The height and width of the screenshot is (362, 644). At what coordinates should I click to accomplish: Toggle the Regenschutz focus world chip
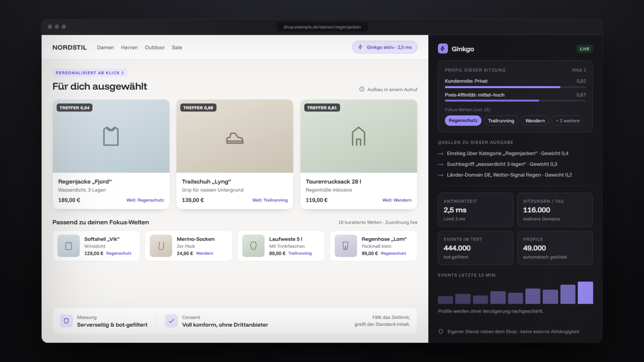pyautogui.click(x=463, y=121)
